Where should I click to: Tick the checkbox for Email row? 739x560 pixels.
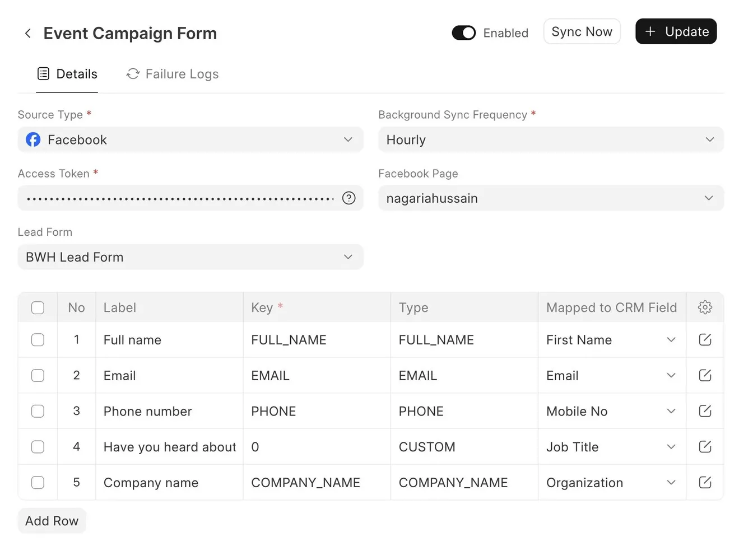38,376
